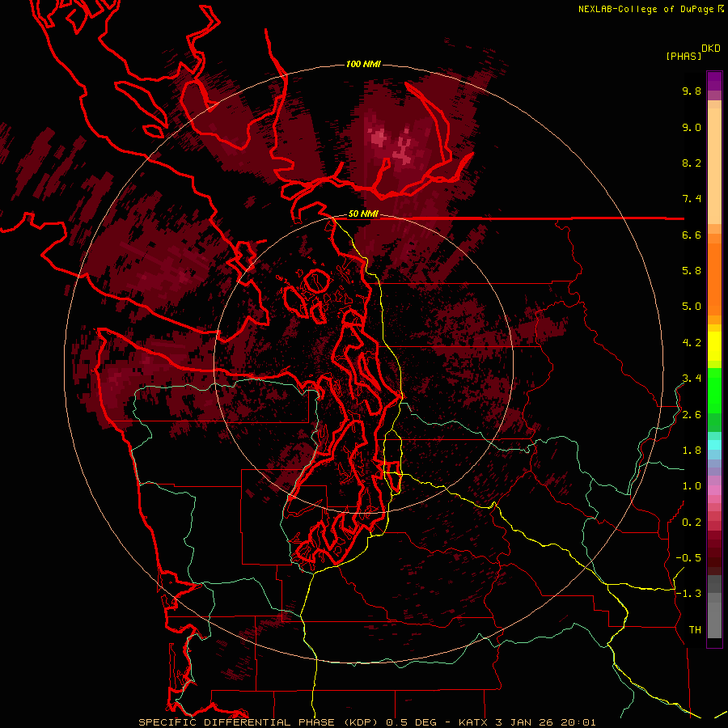Image resolution: width=728 pixels, height=728 pixels.
Task: Pick the purple segment atop the color bar
Action: point(714,81)
